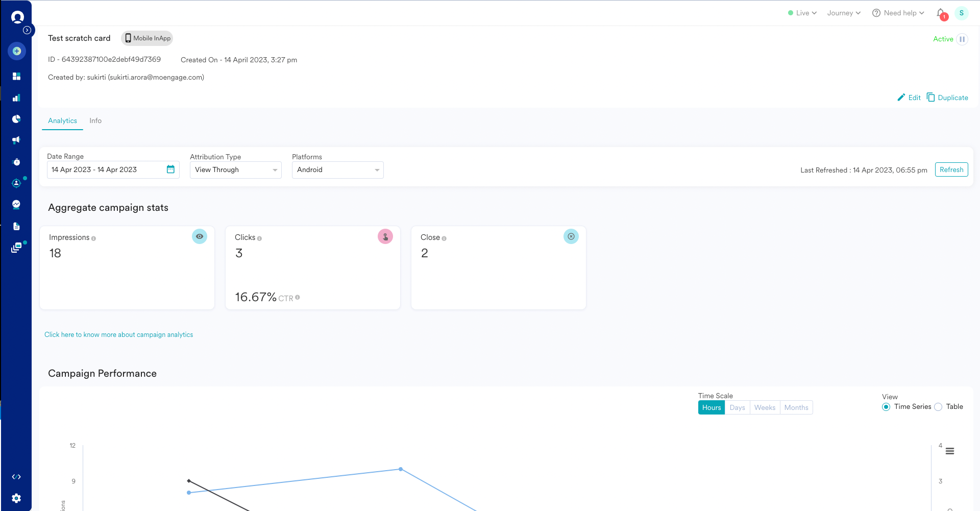980x511 pixels.
Task: Click the Duplicate campaign button
Action: pyautogui.click(x=947, y=98)
